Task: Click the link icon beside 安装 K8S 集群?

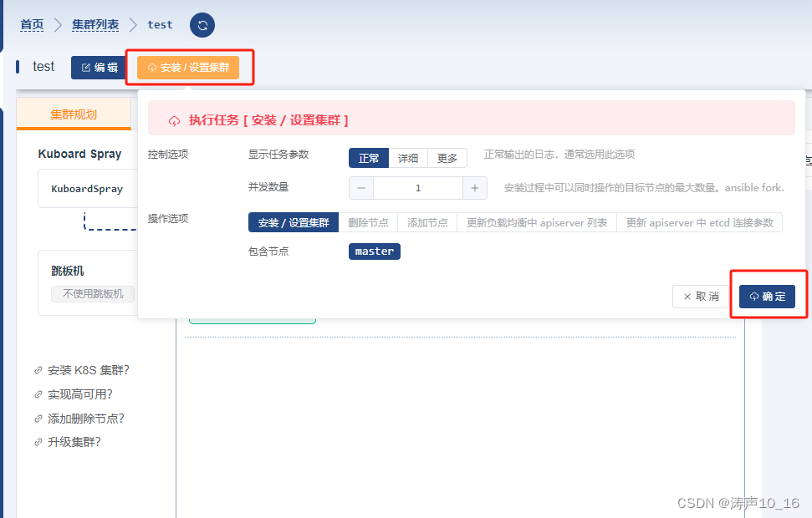Action: pos(38,370)
